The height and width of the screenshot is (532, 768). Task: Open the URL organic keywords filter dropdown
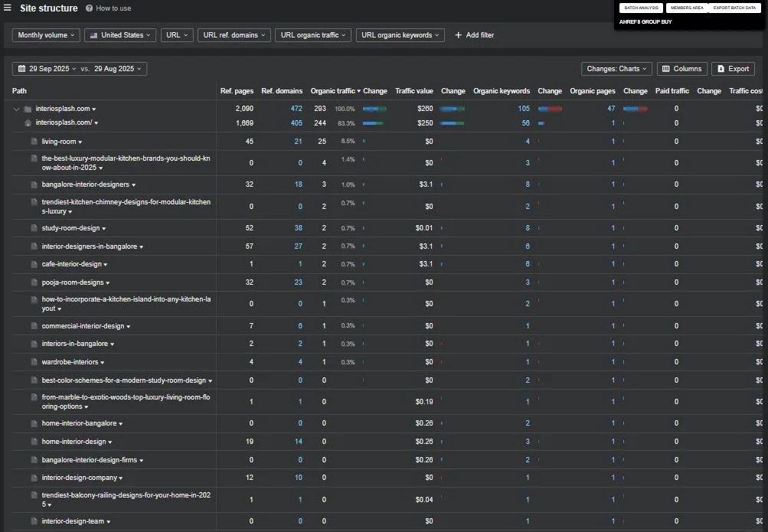[400, 35]
